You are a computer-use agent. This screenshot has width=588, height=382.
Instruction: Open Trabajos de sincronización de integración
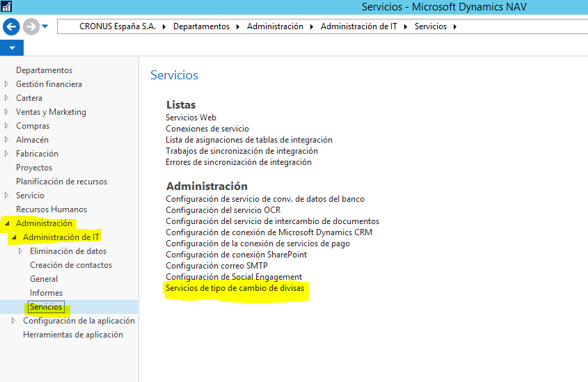pyautogui.click(x=242, y=151)
